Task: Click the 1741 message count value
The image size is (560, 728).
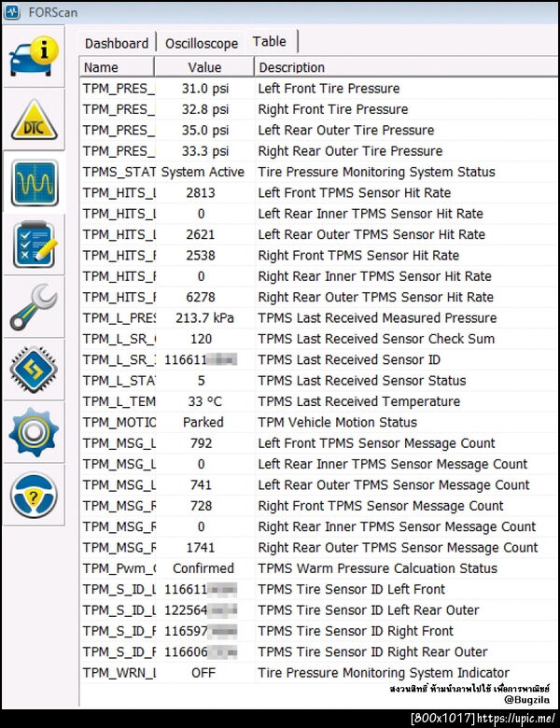Action: click(201, 548)
